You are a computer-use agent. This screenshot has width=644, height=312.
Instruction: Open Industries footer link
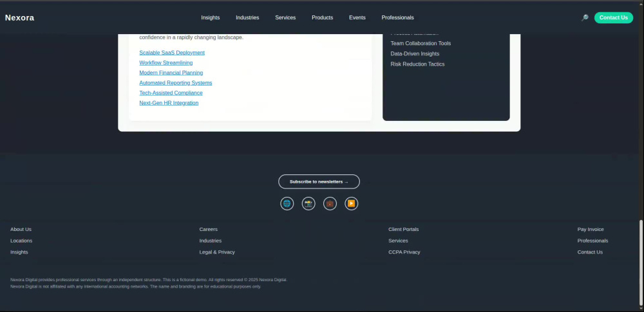[211, 241]
